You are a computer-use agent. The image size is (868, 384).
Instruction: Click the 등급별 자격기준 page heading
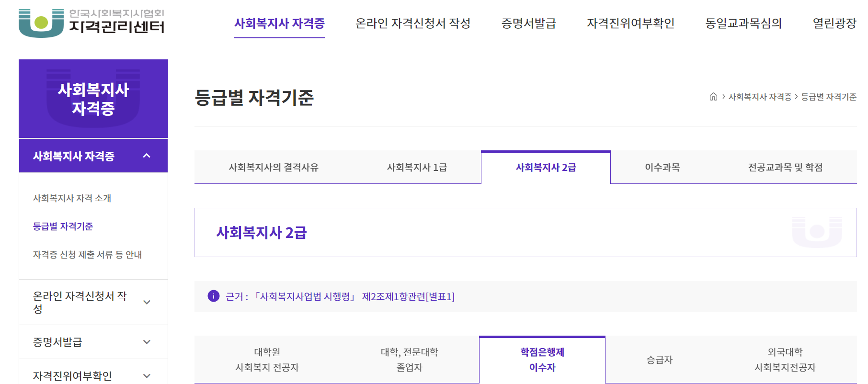pyautogui.click(x=254, y=98)
